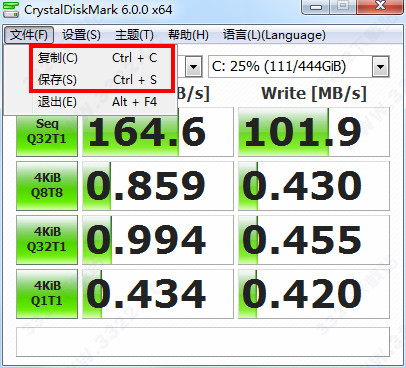Select the 0.430 write result
This screenshot has height=368, width=406.
pos(314,186)
